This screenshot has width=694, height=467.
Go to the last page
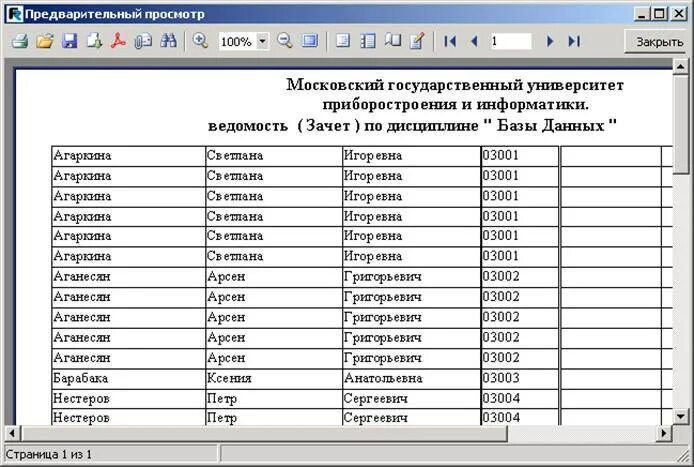(574, 42)
